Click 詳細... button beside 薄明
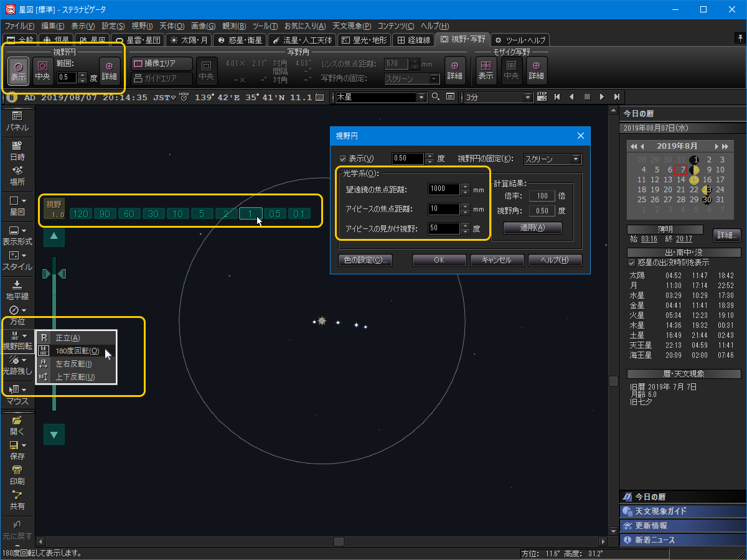This screenshot has height=560, width=747. coord(726,236)
